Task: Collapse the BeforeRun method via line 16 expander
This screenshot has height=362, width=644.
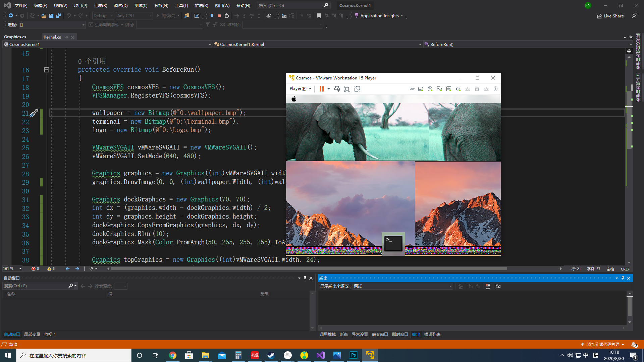Action: tap(47, 70)
